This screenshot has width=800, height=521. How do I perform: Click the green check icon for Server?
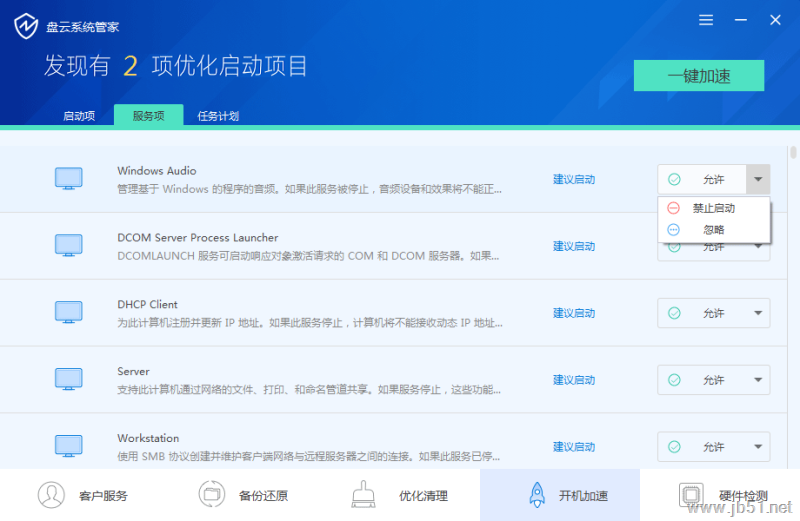click(674, 380)
